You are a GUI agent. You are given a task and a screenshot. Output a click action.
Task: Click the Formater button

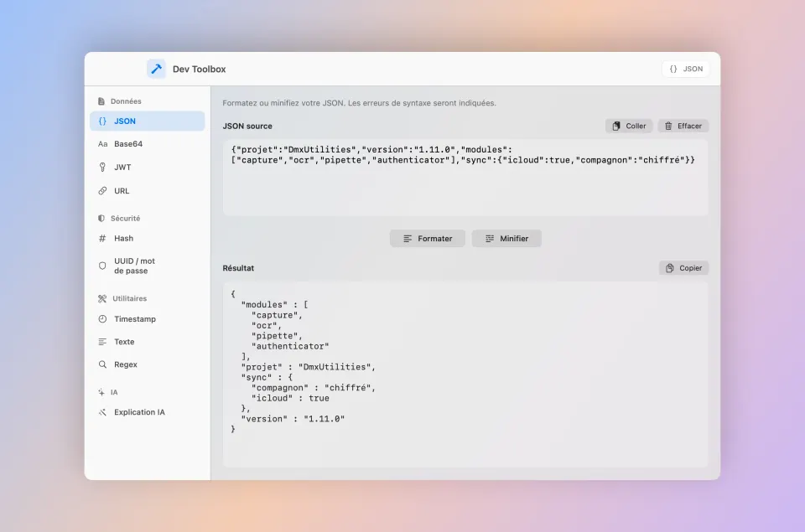point(427,239)
